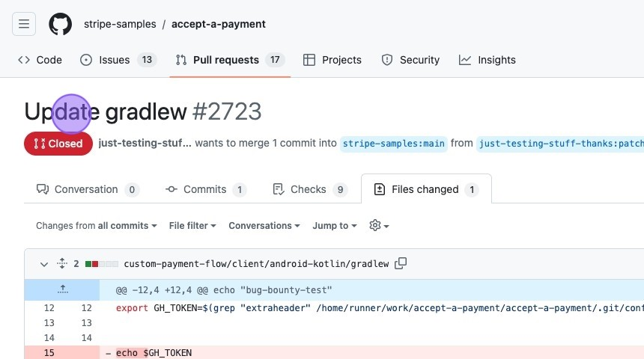This screenshot has width=644, height=359.
Task: Switch to the Code tab
Action: point(40,60)
